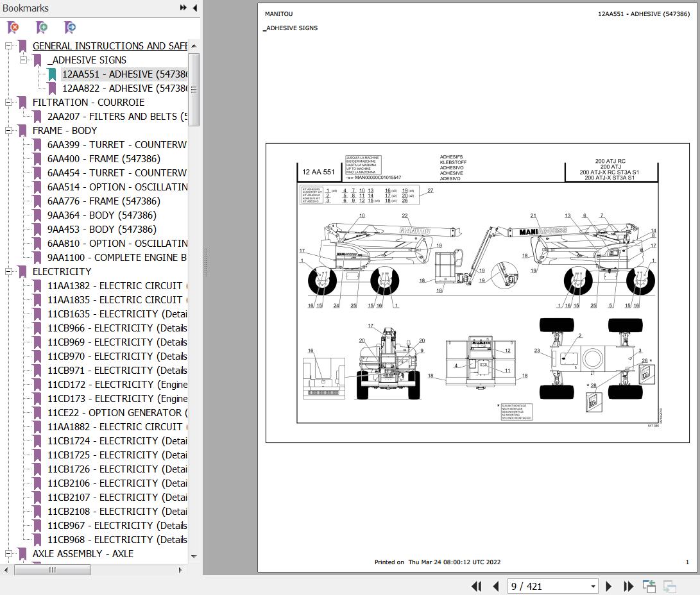Open bookmark 6AA514 - OPTION - OSCILLATIN
700x595 pixels.
[117, 187]
